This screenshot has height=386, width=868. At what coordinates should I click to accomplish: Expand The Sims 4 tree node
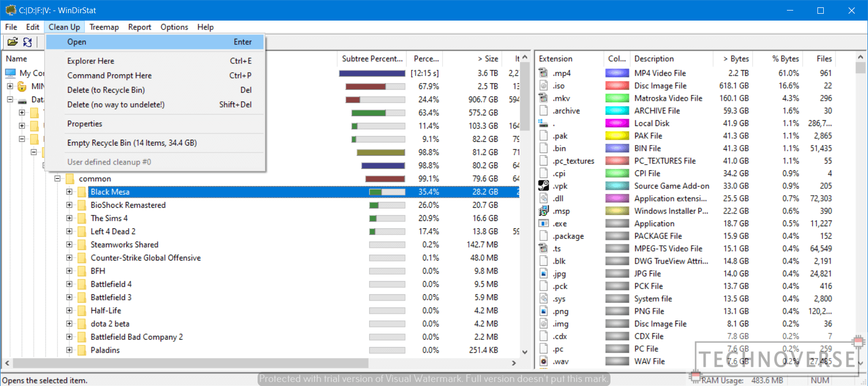(69, 218)
